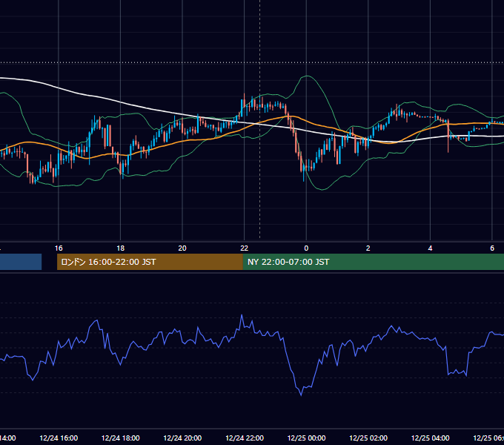Image resolution: width=504 pixels, height=445 pixels.
Task: Click the 12/24 22:00 label on the lower axis
Action: pos(245,438)
